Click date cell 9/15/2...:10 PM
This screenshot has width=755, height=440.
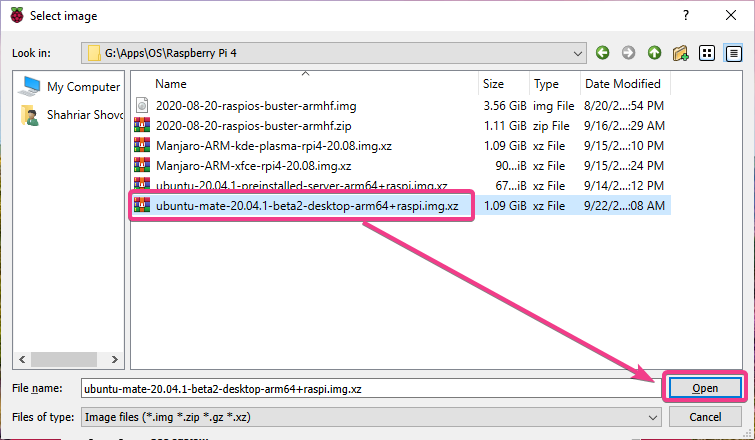(624, 146)
